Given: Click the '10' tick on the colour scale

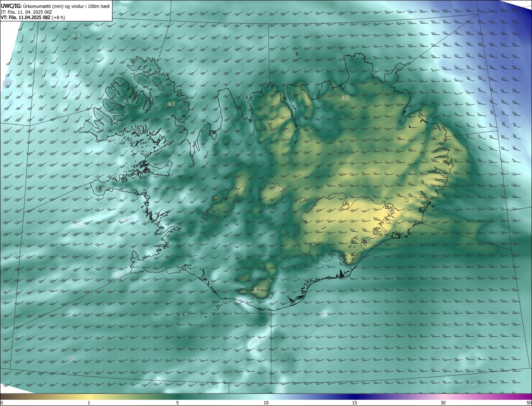Looking at the screenshot, I should point(266,403).
